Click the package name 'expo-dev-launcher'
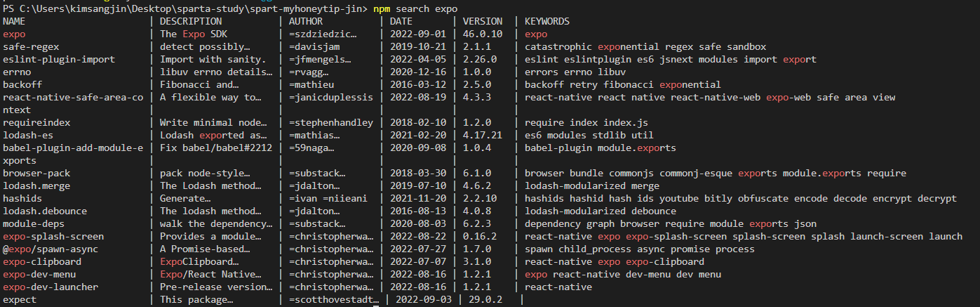980x307 pixels. pos(51,287)
